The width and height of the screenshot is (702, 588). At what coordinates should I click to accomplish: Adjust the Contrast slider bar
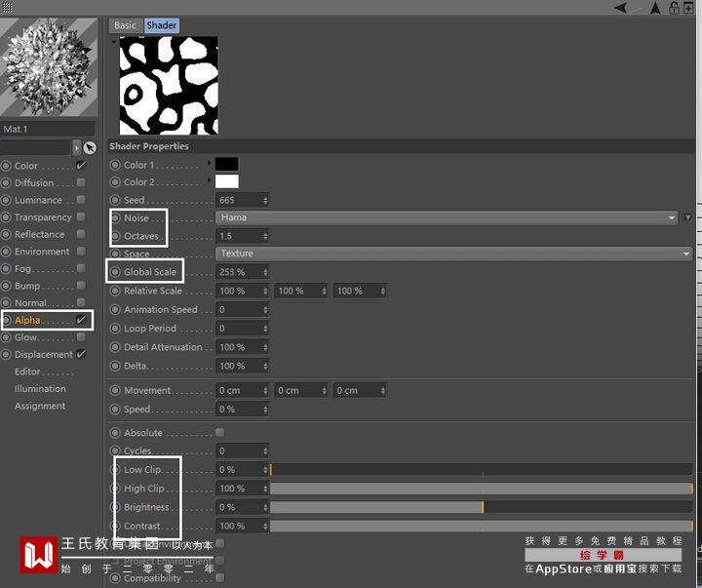(x=482, y=527)
